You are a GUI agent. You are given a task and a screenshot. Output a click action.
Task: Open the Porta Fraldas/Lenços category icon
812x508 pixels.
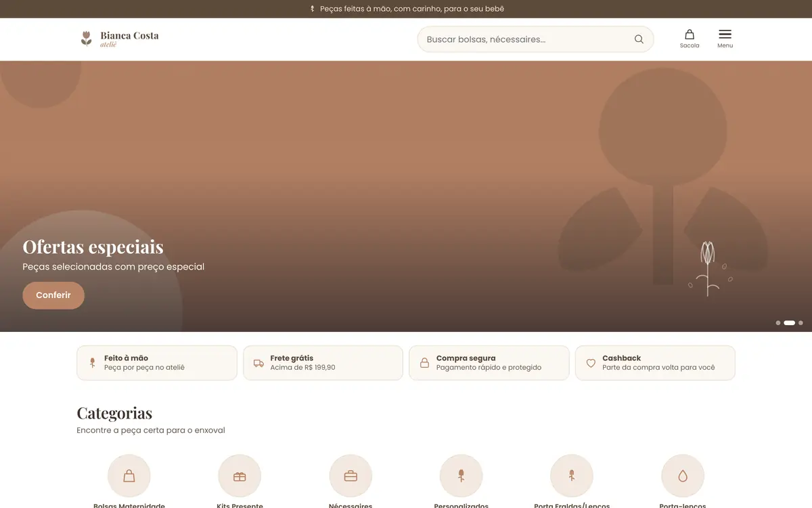coord(572,476)
